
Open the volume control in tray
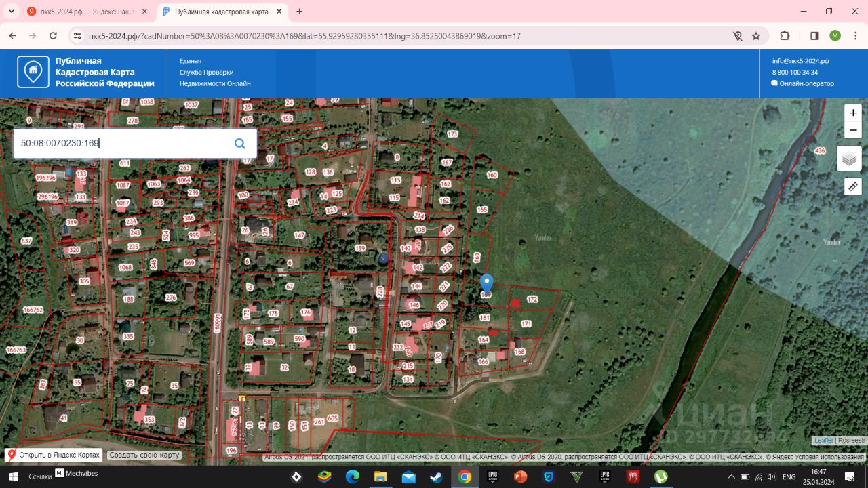771,476
